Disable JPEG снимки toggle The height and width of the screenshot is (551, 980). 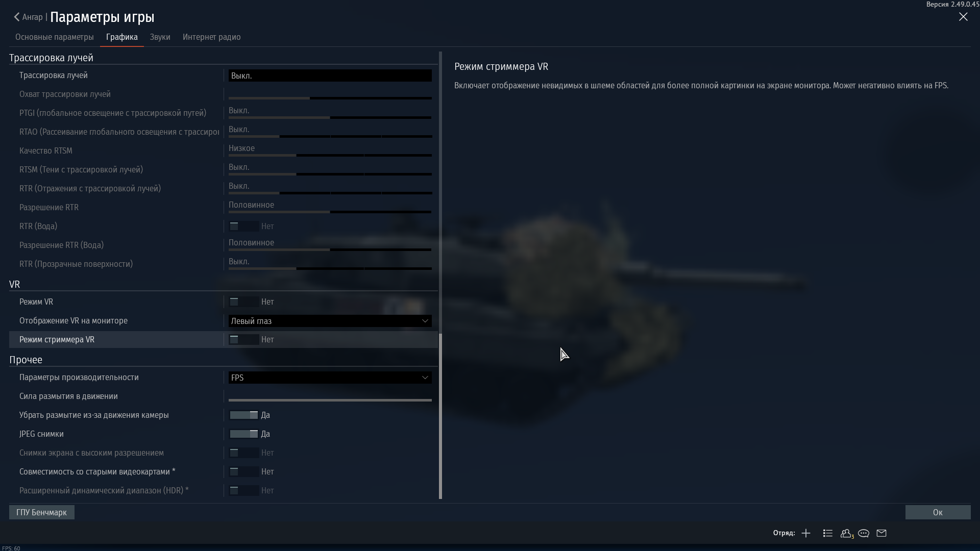click(x=243, y=434)
